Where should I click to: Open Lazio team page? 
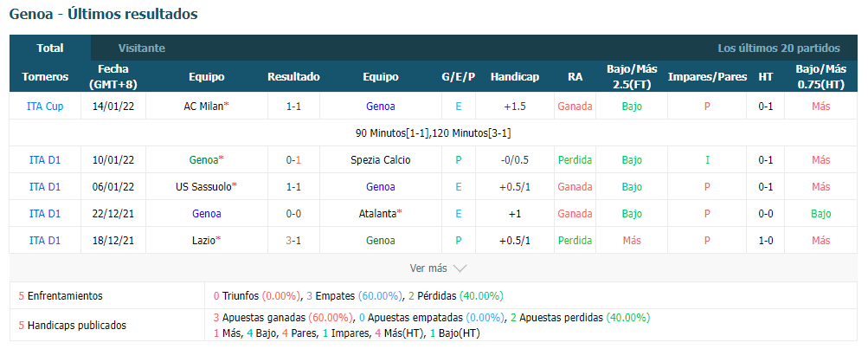pos(203,241)
